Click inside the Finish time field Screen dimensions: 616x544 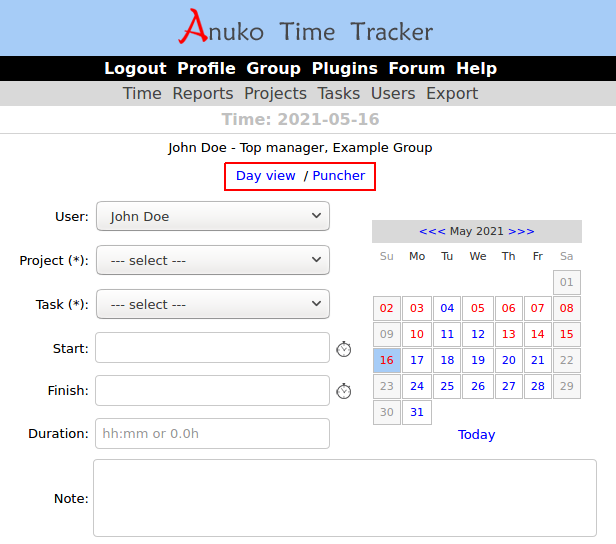tap(212, 390)
